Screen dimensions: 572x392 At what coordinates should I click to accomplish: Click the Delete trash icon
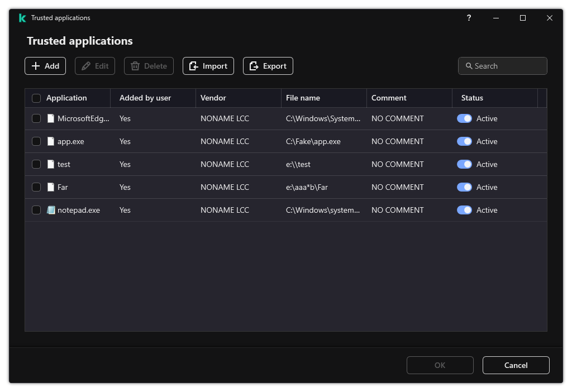[136, 65]
